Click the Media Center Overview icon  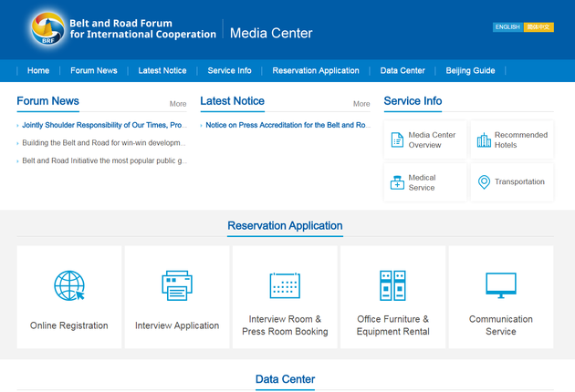397,140
